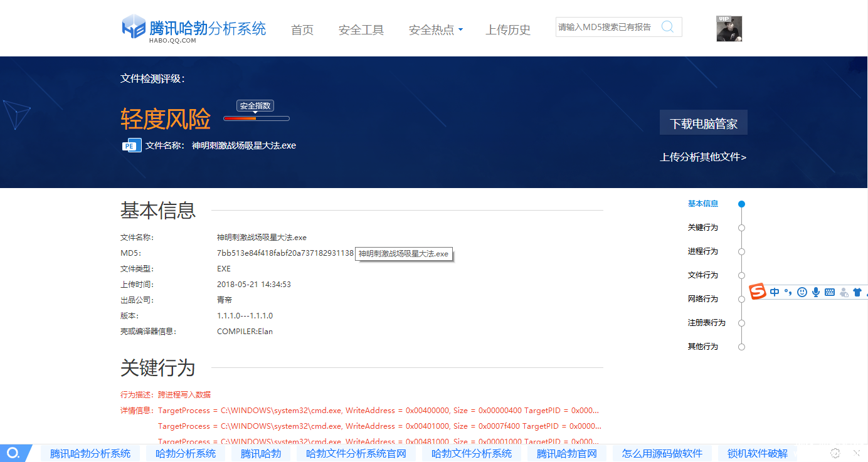Jump to 网络行为 in side navigation
Screen dimensions: 868x462
tap(703, 299)
